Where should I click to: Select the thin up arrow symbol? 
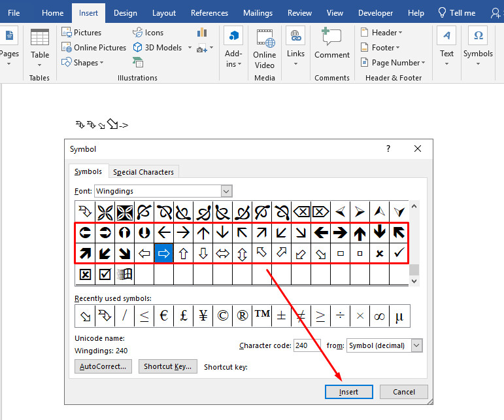tap(203, 232)
